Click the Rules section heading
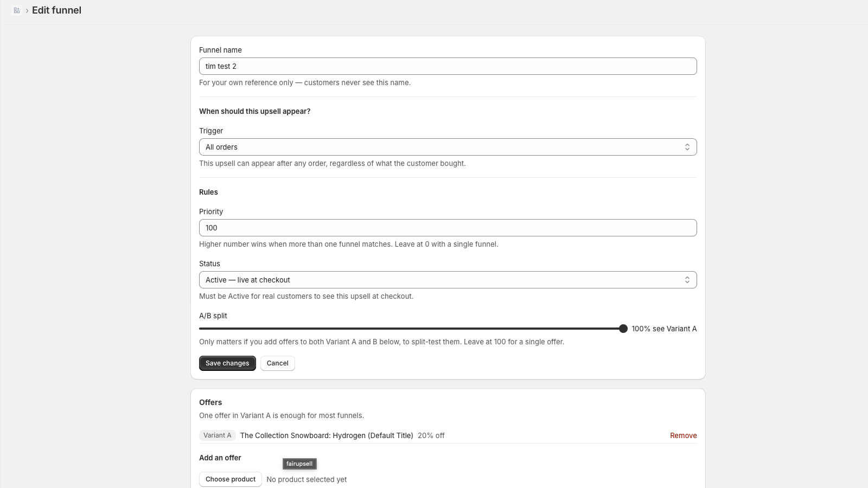This screenshot has height=488, width=868. pos(208,192)
